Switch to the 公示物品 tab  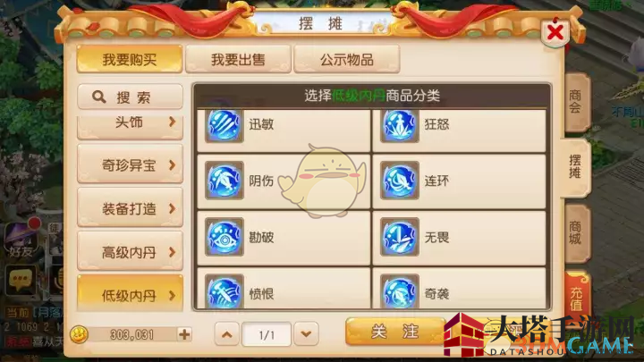coord(347,60)
